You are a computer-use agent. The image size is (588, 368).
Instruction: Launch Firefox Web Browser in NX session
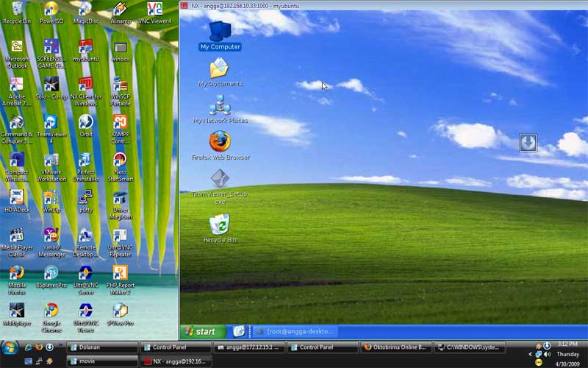point(220,146)
